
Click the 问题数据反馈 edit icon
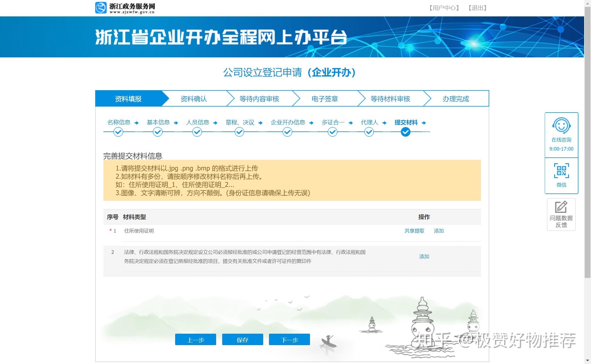tap(561, 207)
